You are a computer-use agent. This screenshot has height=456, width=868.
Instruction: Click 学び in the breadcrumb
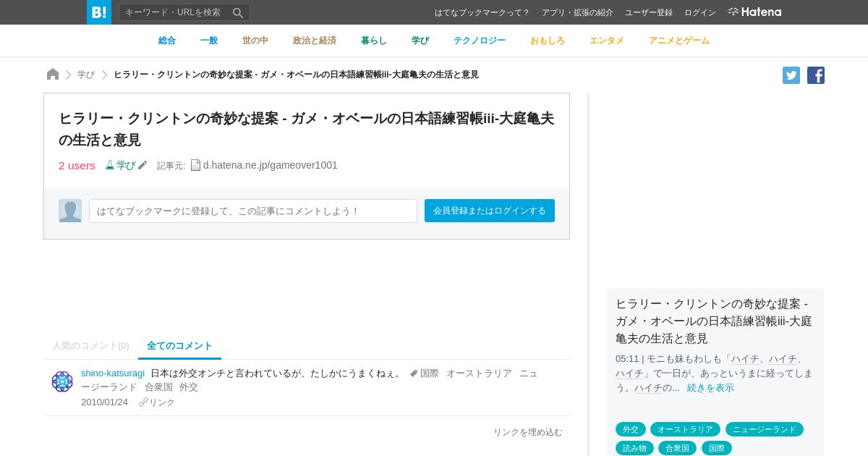pyautogui.click(x=86, y=75)
